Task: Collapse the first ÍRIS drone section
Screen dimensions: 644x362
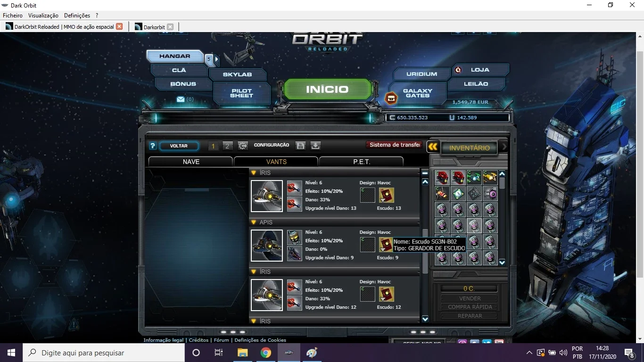Action: (253, 173)
